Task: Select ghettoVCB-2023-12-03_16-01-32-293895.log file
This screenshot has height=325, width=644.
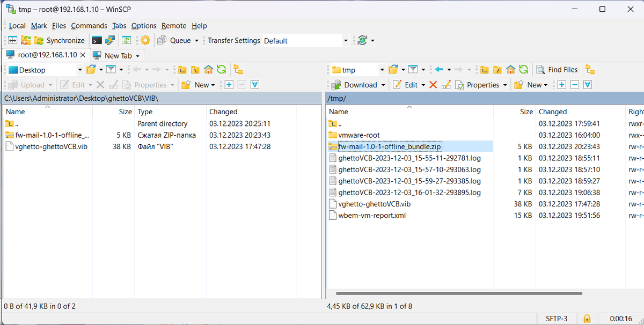Action: click(409, 193)
